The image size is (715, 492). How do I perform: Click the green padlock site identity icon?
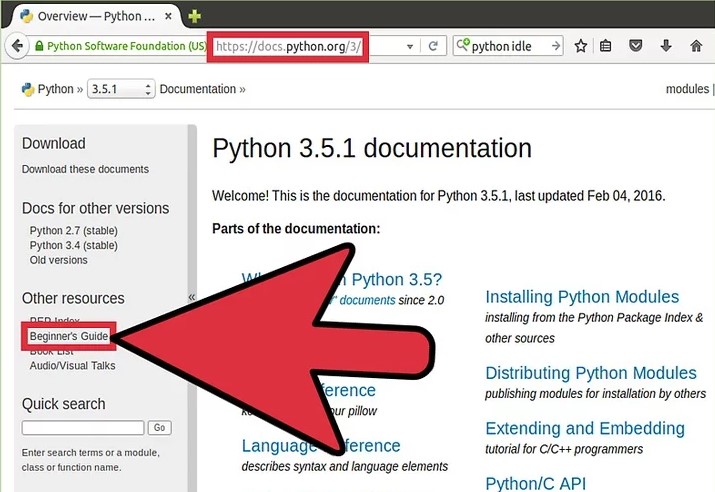(39, 46)
